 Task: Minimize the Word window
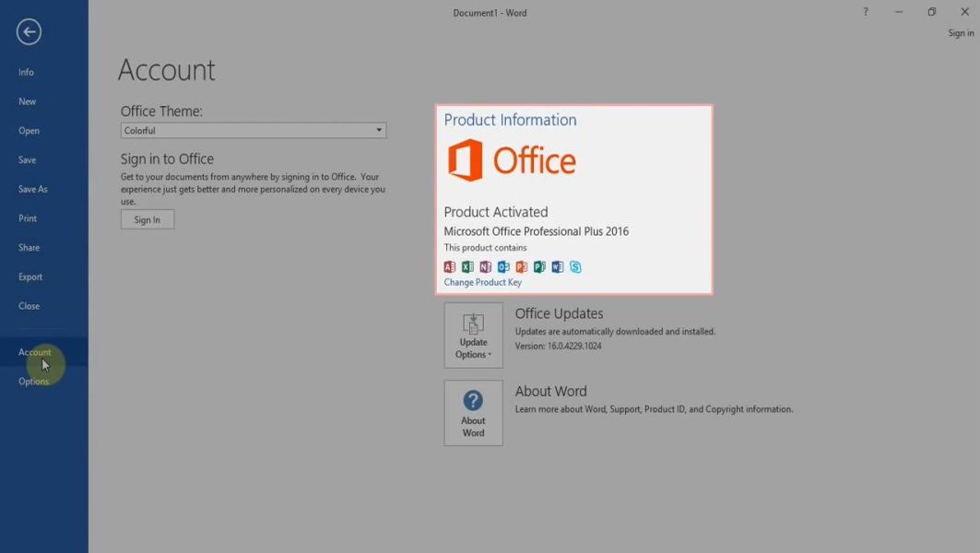pyautogui.click(x=899, y=12)
